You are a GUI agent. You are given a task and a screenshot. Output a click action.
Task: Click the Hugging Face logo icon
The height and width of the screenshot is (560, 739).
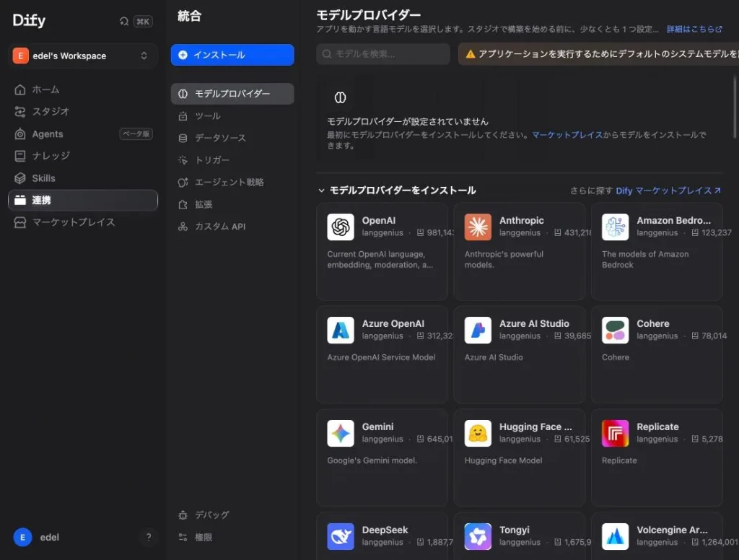coord(478,433)
